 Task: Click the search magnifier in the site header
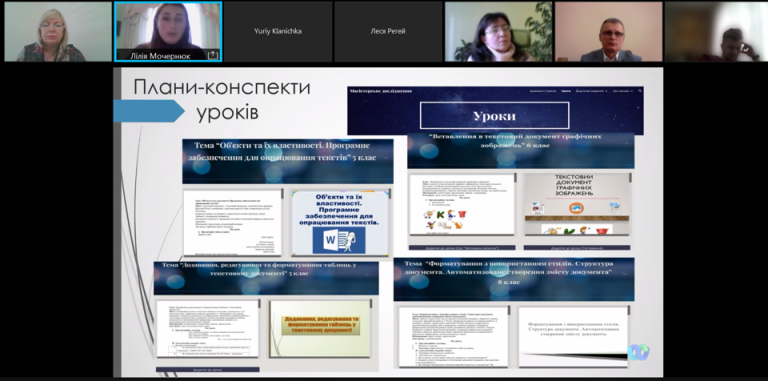pos(640,91)
